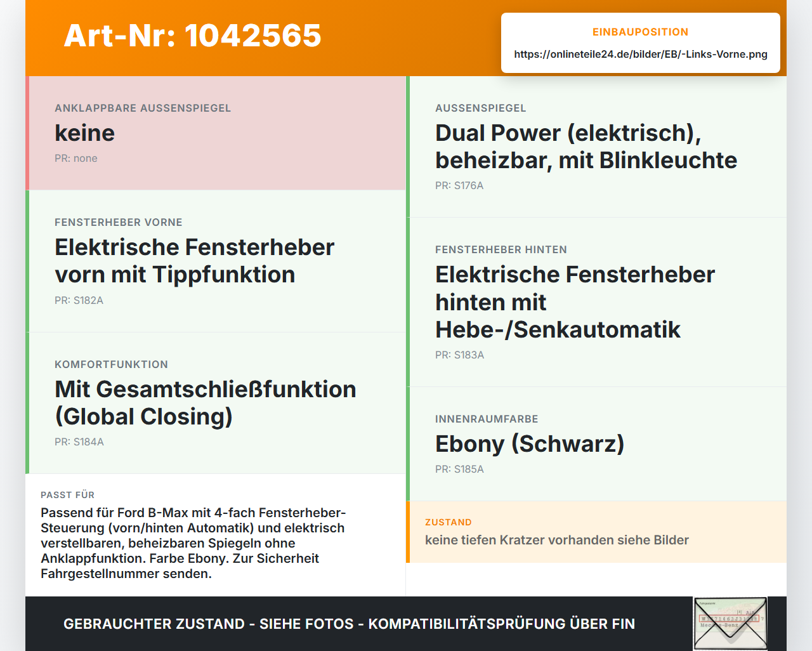Image resolution: width=812 pixels, height=651 pixels.
Task: Click the Links-Vorne.png image URL text
Action: point(640,54)
